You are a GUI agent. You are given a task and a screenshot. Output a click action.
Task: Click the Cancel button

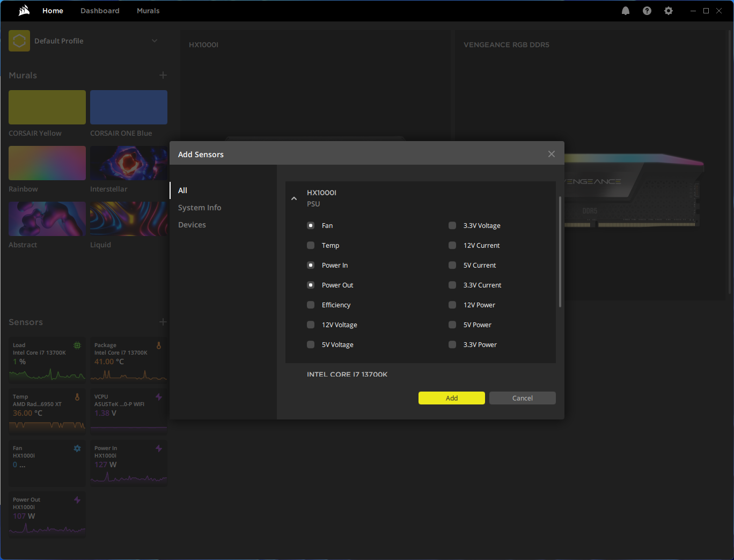pyautogui.click(x=523, y=398)
